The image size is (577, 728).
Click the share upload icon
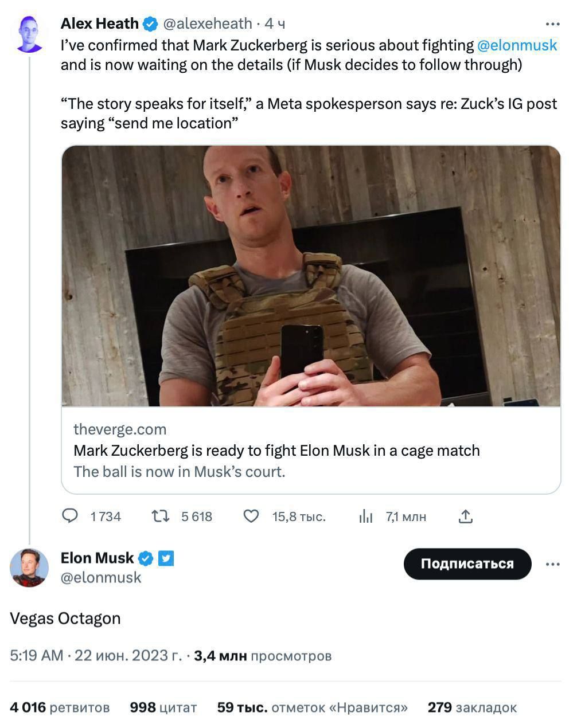[466, 516]
